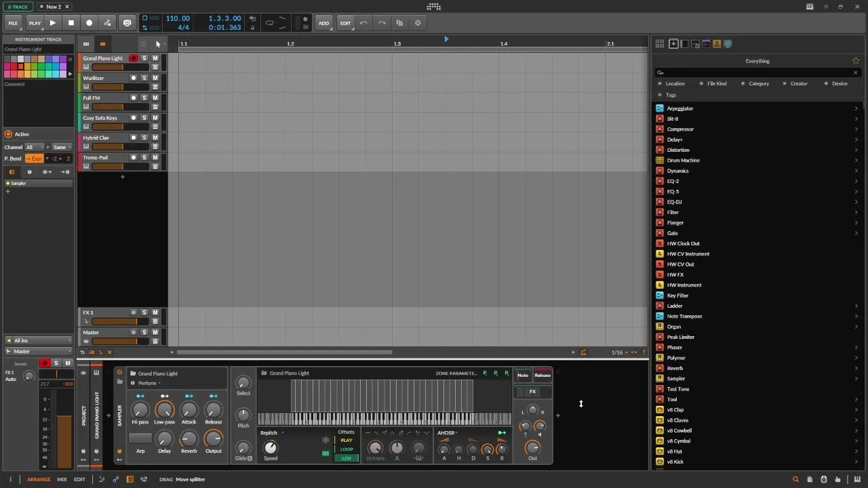868x488 pixels.
Task: Switch to the New 2 project tab
Action: click(x=54, y=7)
